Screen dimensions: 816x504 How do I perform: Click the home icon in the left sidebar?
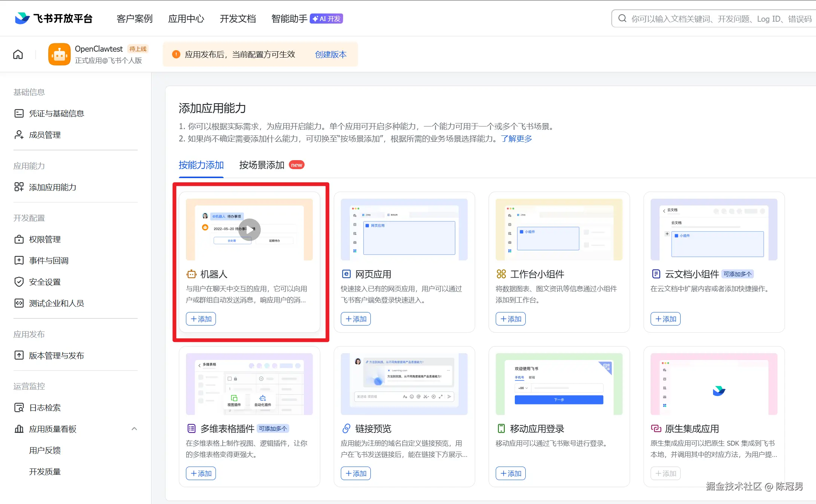(x=18, y=54)
